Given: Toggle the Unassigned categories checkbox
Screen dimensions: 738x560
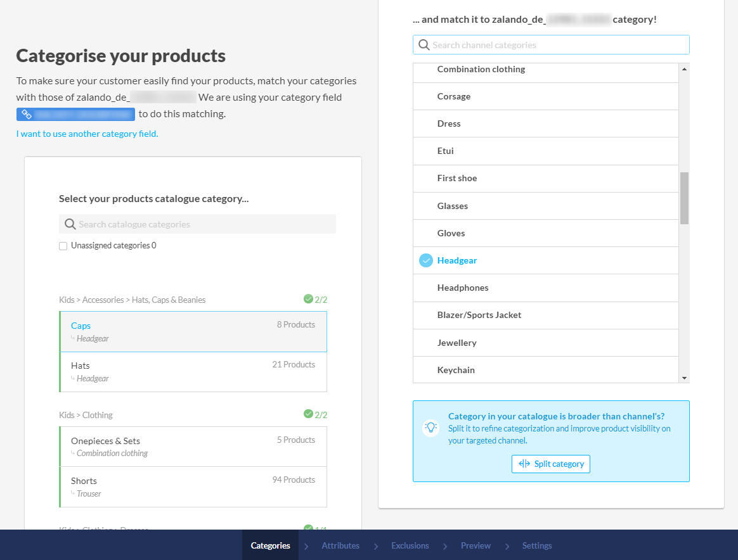Looking at the screenshot, I should 63,246.
